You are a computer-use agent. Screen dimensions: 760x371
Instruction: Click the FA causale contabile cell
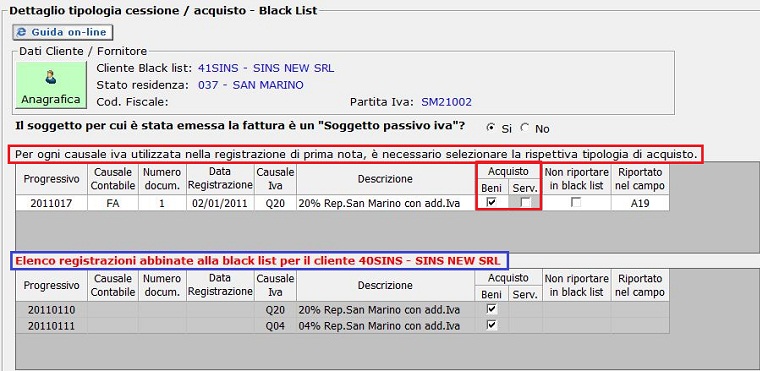click(x=113, y=203)
